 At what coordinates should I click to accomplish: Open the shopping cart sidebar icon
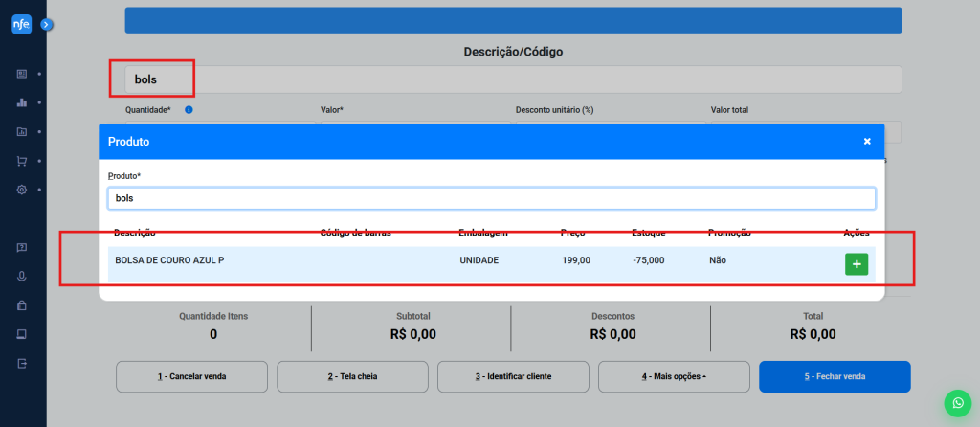22,161
